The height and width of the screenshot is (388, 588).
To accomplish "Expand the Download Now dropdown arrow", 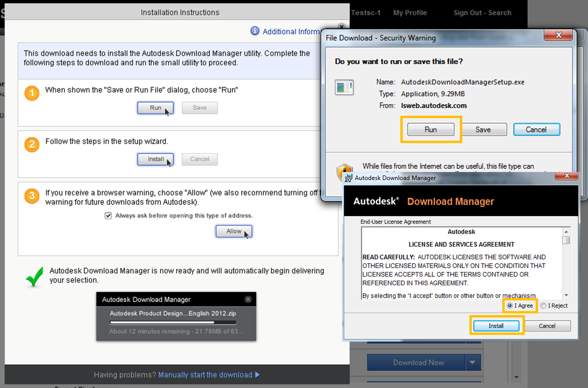I will click(x=472, y=362).
